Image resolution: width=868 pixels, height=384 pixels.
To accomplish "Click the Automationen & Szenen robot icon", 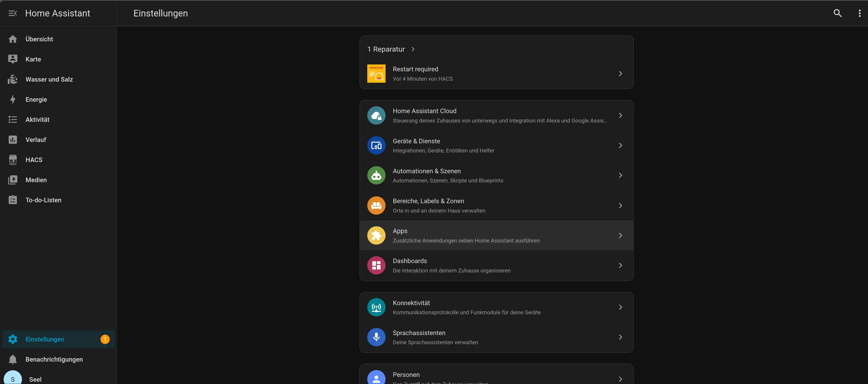I will [376, 175].
